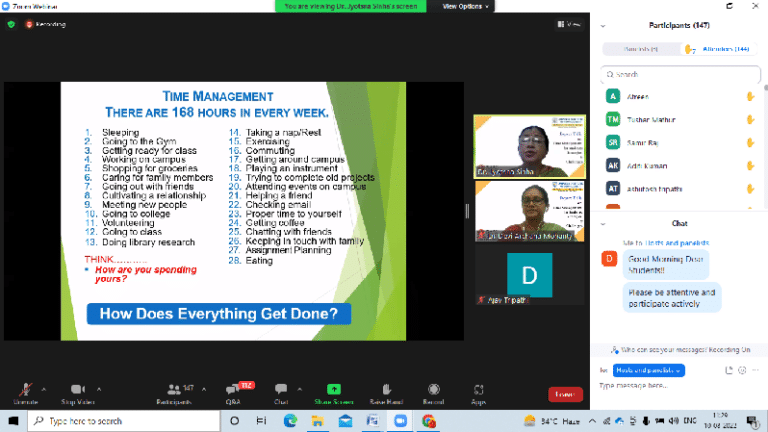Screen dimensions: 768x432
Task: Click the red Leave button
Action: (x=564, y=394)
